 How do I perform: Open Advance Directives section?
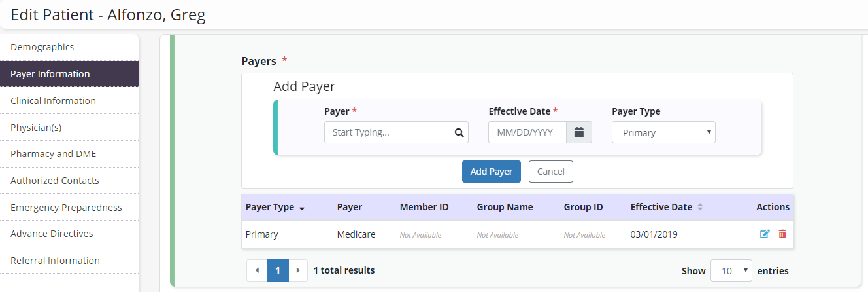(x=52, y=234)
